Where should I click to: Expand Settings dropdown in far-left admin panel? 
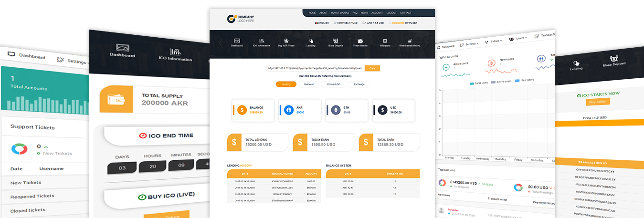pos(73,61)
